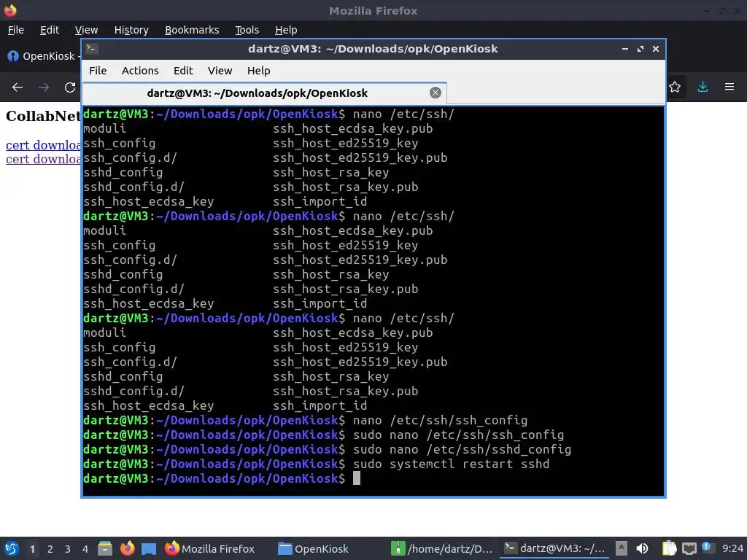Click the terminal cursor at last prompt

click(x=356, y=478)
